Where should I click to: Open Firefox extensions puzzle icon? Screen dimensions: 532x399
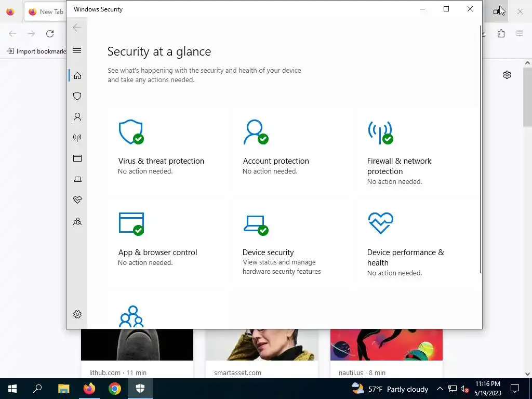pyautogui.click(x=501, y=33)
